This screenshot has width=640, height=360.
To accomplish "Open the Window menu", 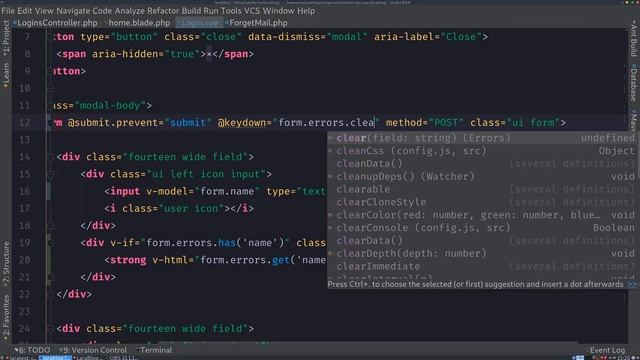I will (278, 11).
